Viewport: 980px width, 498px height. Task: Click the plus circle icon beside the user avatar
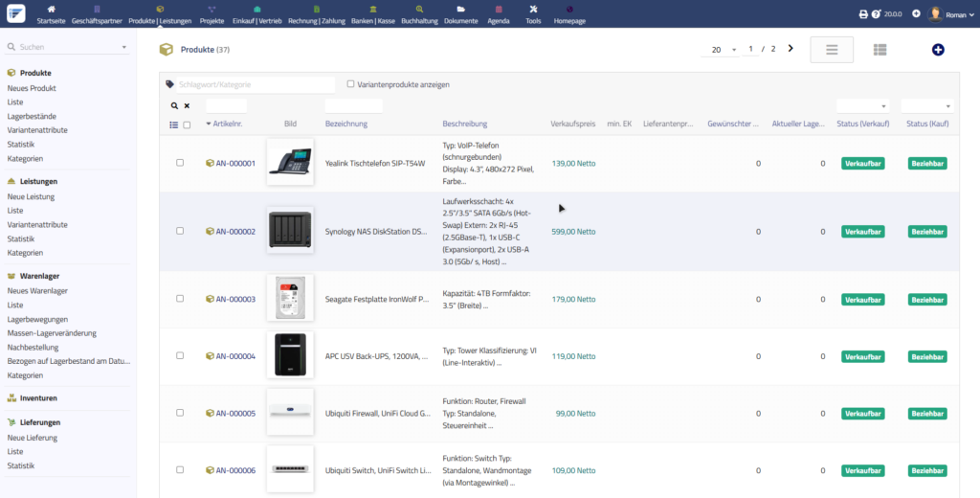pos(916,13)
